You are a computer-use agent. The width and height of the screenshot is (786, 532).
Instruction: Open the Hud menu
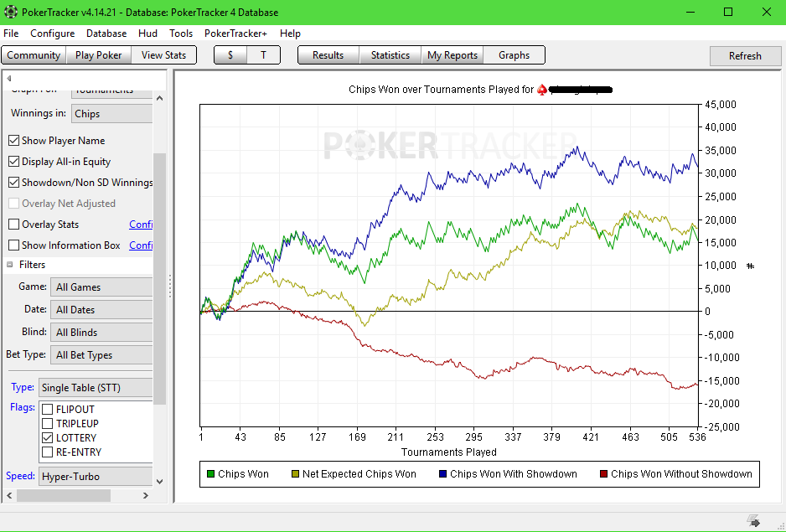[x=147, y=34]
